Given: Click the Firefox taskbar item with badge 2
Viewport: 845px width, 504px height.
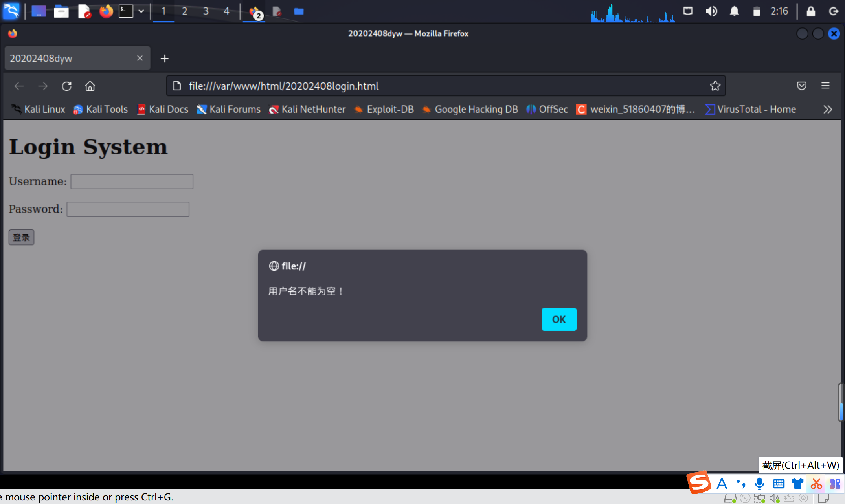Looking at the screenshot, I should coord(255,12).
